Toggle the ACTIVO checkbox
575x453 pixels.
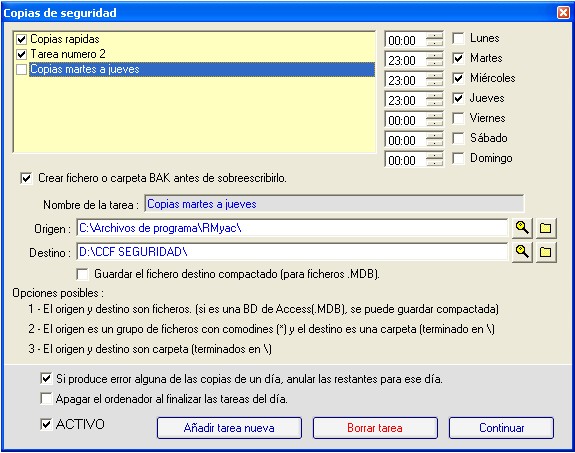[46, 424]
